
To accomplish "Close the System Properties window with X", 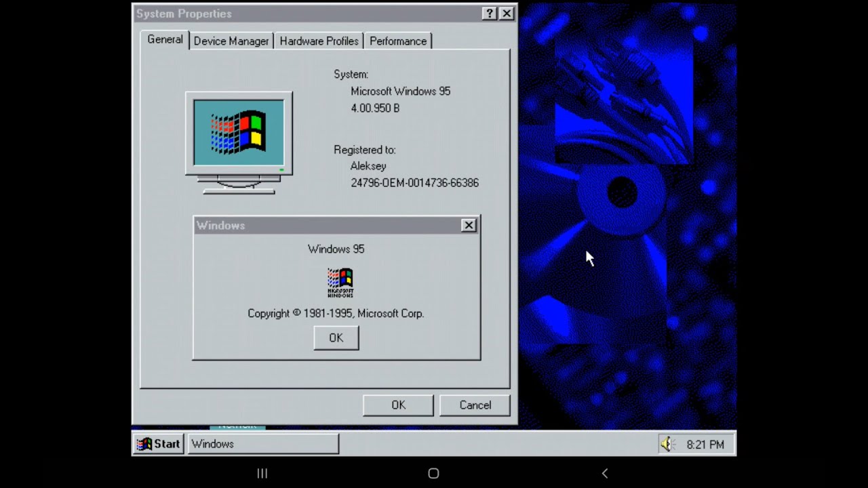I will (x=507, y=14).
